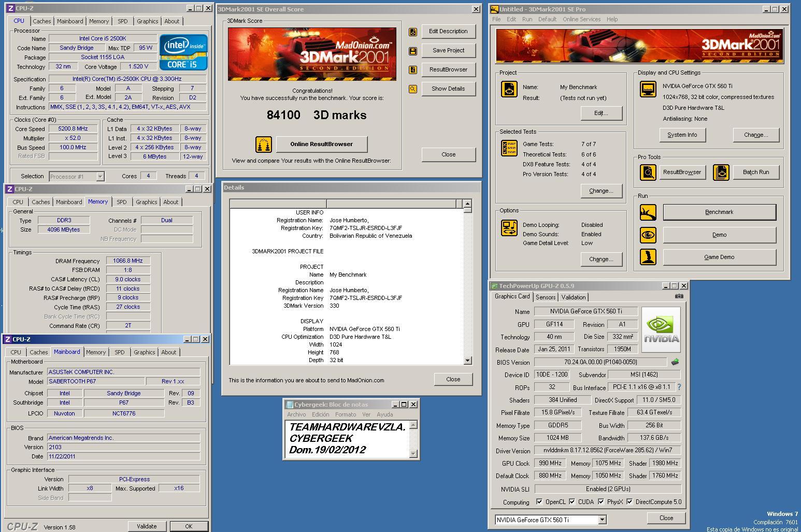Toggle the DirectCompute 5.0 checkbox

630,501
